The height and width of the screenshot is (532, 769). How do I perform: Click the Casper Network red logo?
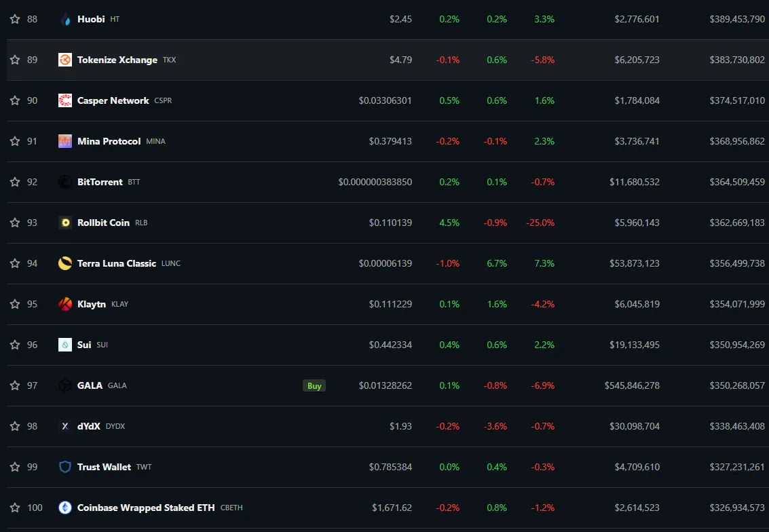click(x=65, y=100)
